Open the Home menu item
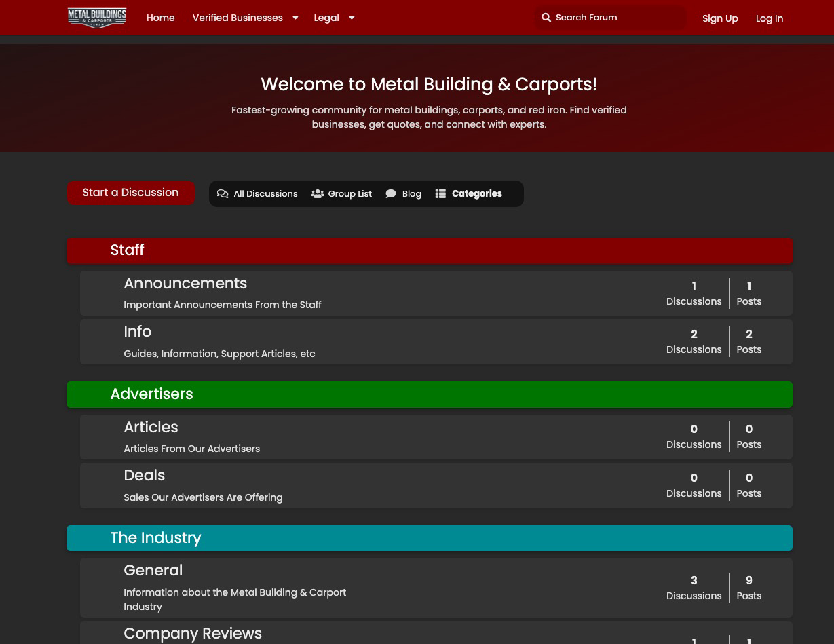834x644 pixels. [x=161, y=18]
